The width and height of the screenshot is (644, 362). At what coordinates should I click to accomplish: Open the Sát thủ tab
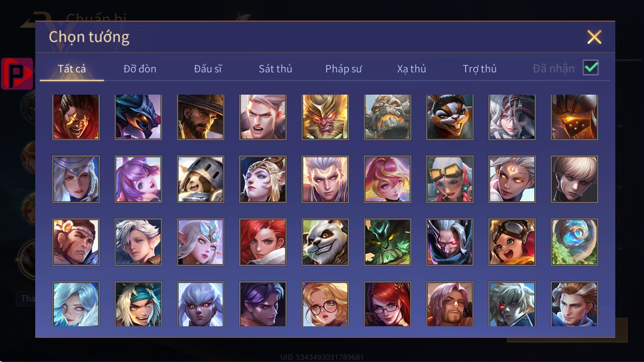[275, 69]
